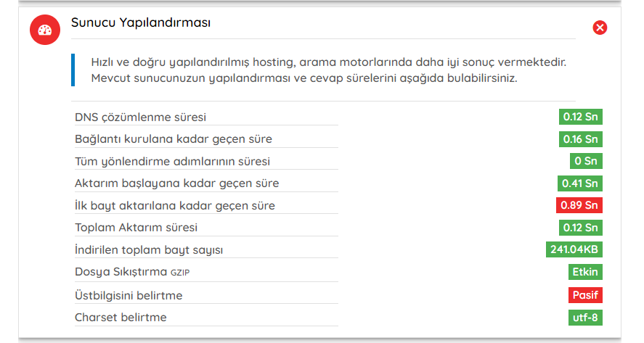Select the Dosya Sıkıştırma GZIP label
The image size is (644, 343).
[x=132, y=272]
